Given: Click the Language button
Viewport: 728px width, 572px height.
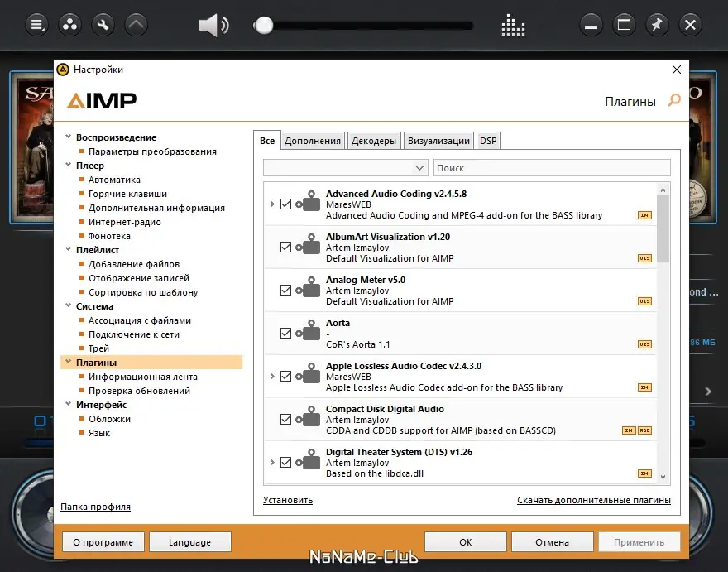Looking at the screenshot, I should pyautogui.click(x=190, y=542).
